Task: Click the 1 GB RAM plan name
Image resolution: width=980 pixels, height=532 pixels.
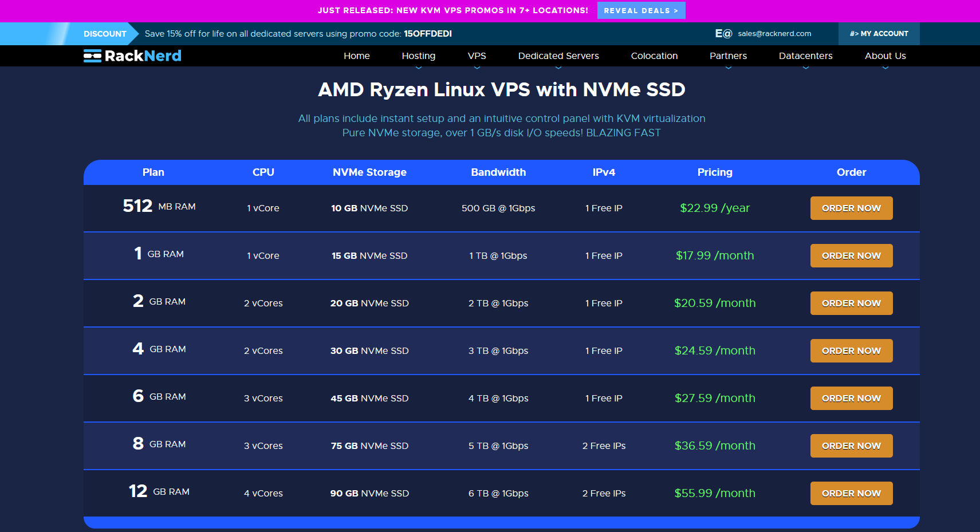Action: coord(159,254)
